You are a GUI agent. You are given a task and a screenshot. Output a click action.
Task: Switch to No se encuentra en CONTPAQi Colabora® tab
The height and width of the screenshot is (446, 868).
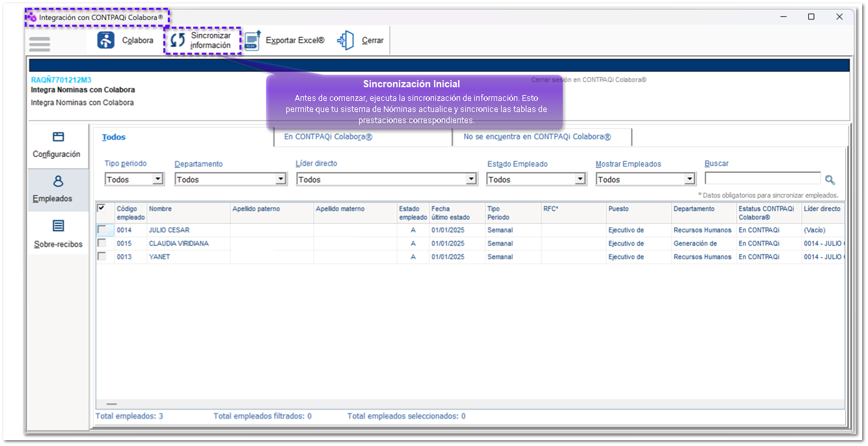point(537,137)
